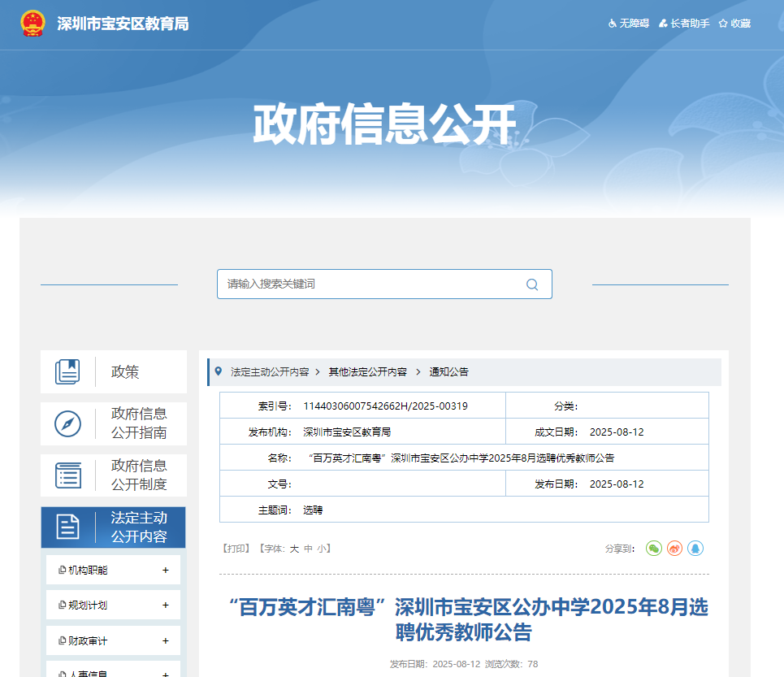Open the 无障碍 accessibility option

pos(629,24)
